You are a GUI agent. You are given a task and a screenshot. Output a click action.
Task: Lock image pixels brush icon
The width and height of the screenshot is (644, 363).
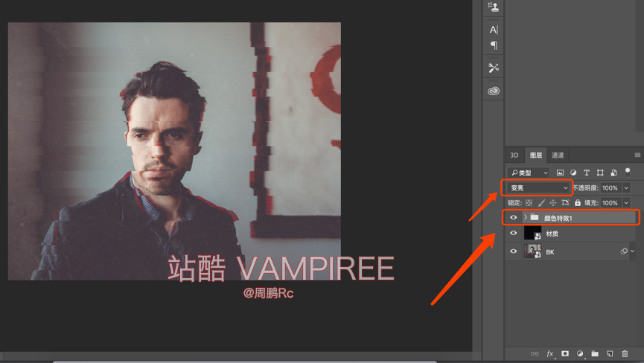(541, 202)
